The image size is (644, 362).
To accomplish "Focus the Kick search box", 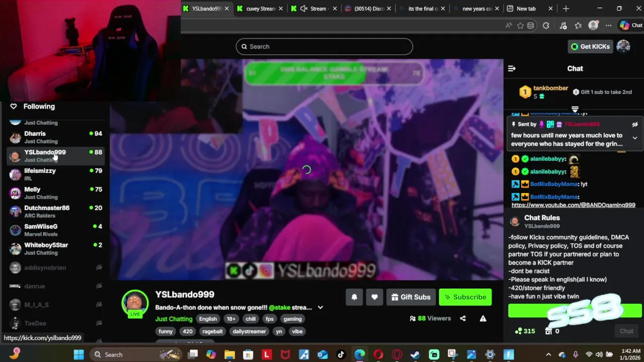I will point(324,47).
